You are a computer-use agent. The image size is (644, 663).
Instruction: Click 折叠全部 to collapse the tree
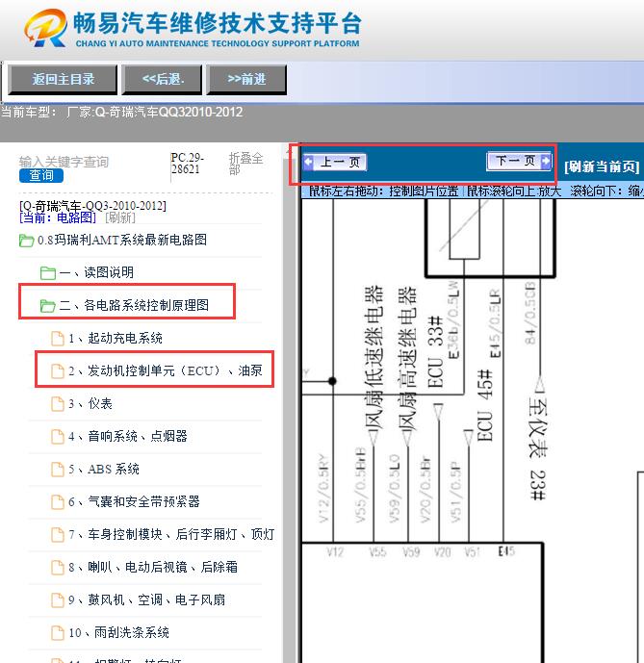click(x=245, y=164)
